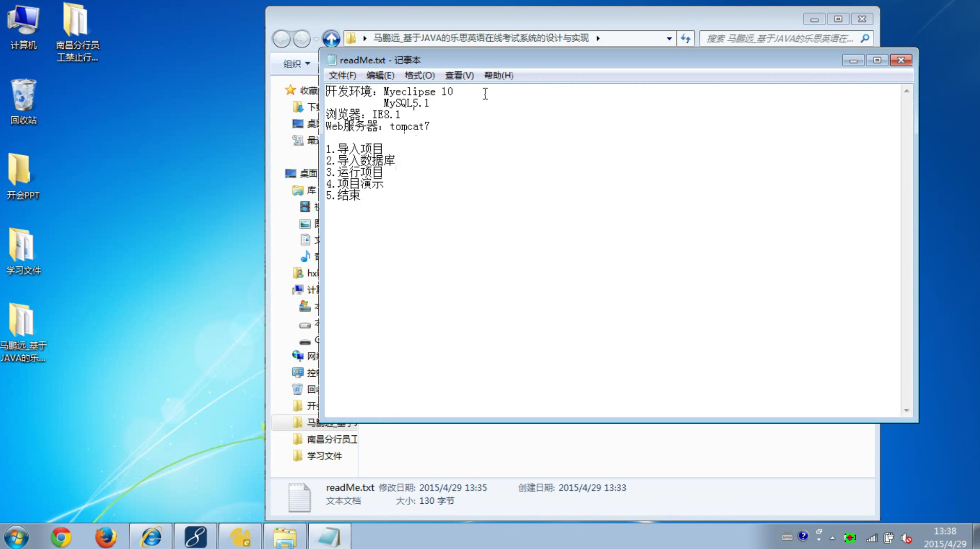Viewport: 980px width, 549px height.
Task: Close the readMe.txt Notepad window
Action: pos(901,60)
